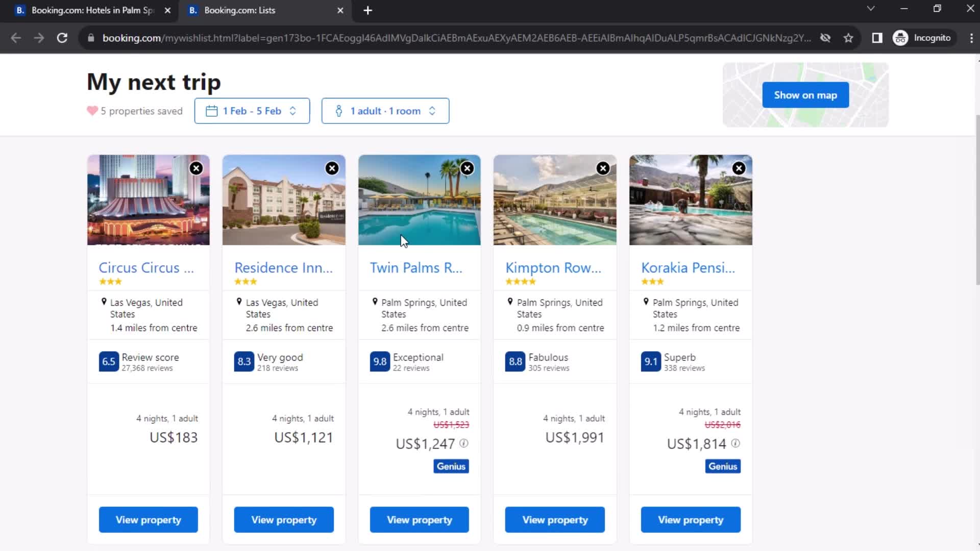Remove Residence Inn from the saved list

click(332, 168)
